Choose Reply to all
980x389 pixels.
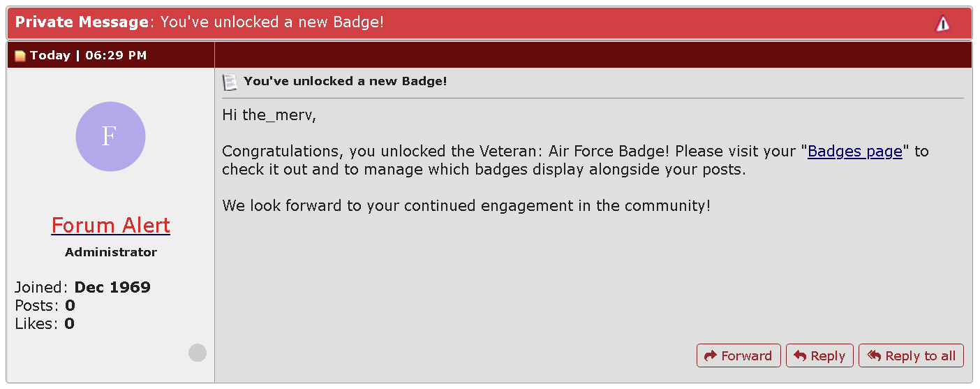(x=911, y=355)
